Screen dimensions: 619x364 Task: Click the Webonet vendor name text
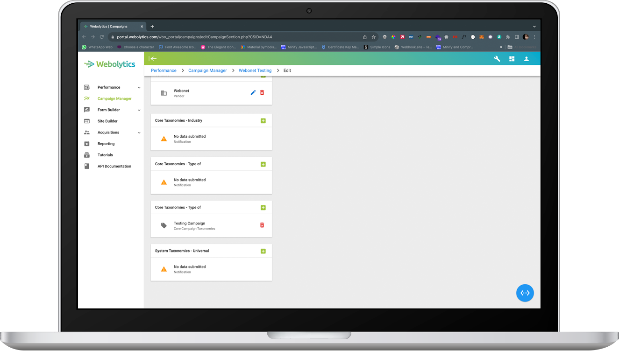181,91
